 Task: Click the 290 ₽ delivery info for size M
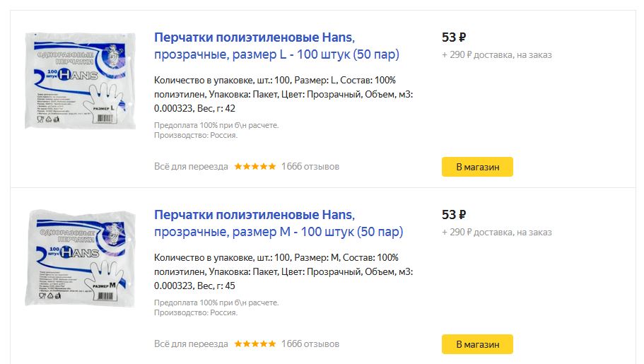[496, 233]
